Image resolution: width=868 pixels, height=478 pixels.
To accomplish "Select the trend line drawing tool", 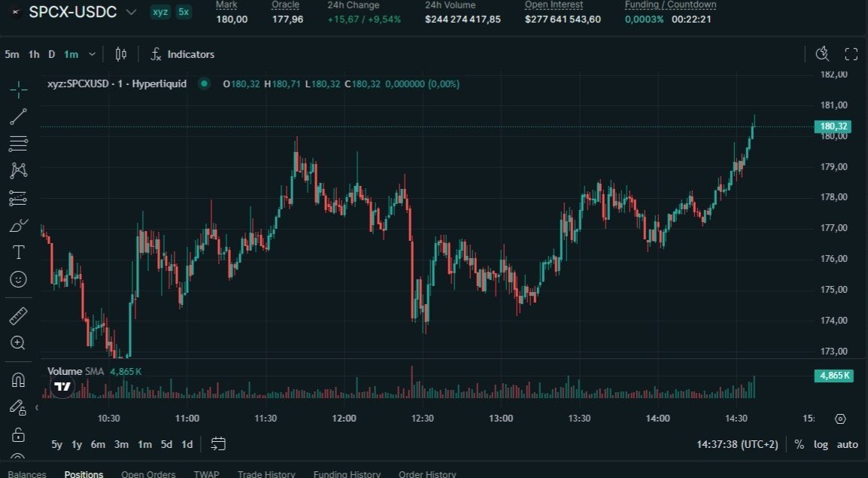I will (18, 117).
